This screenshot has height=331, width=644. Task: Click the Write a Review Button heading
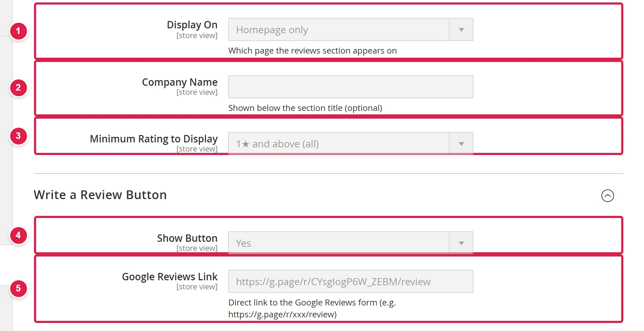(100, 195)
